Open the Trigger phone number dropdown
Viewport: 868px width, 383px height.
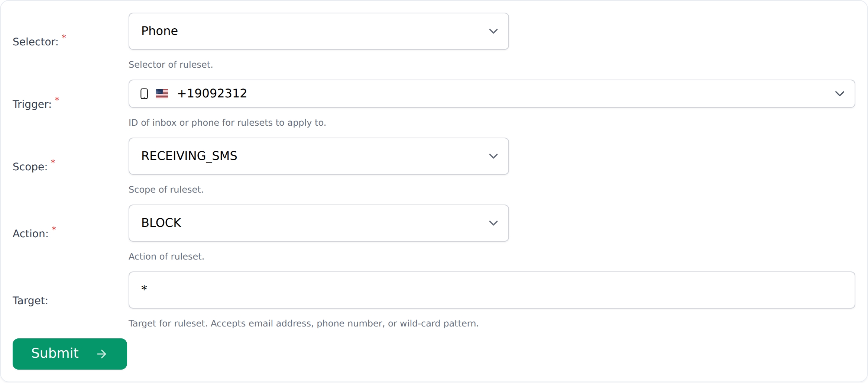[x=491, y=94]
